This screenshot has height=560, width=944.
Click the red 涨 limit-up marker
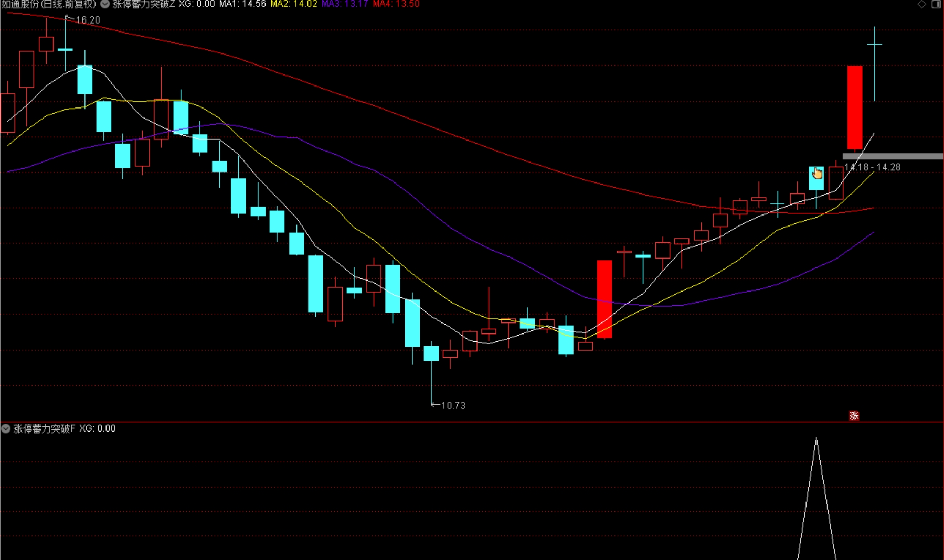click(854, 416)
